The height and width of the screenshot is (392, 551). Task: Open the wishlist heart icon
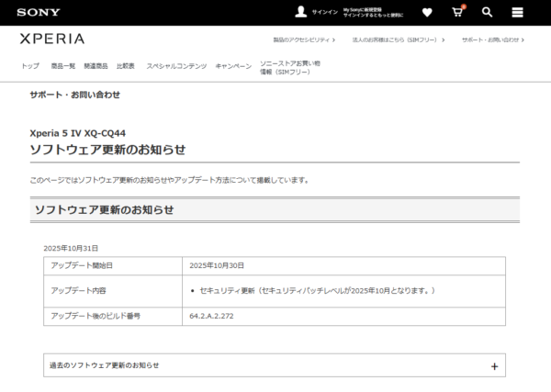pyautogui.click(x=427, y=13)
